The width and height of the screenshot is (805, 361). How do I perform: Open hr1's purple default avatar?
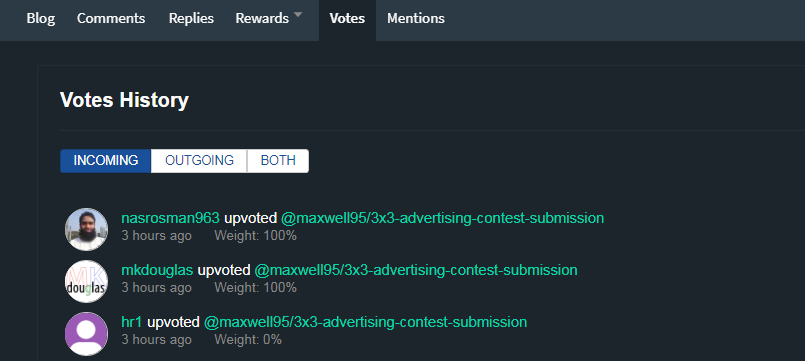point(86,334)
